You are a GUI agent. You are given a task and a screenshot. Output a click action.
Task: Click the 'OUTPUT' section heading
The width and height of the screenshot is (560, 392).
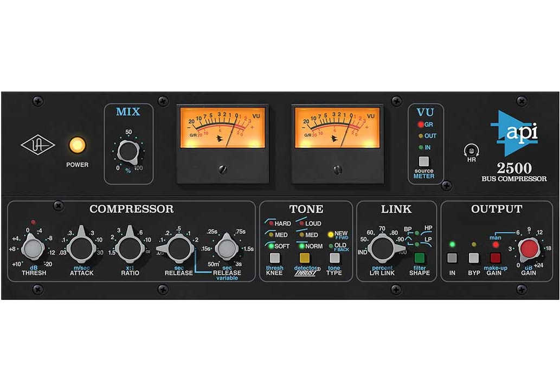pos(497,208)
